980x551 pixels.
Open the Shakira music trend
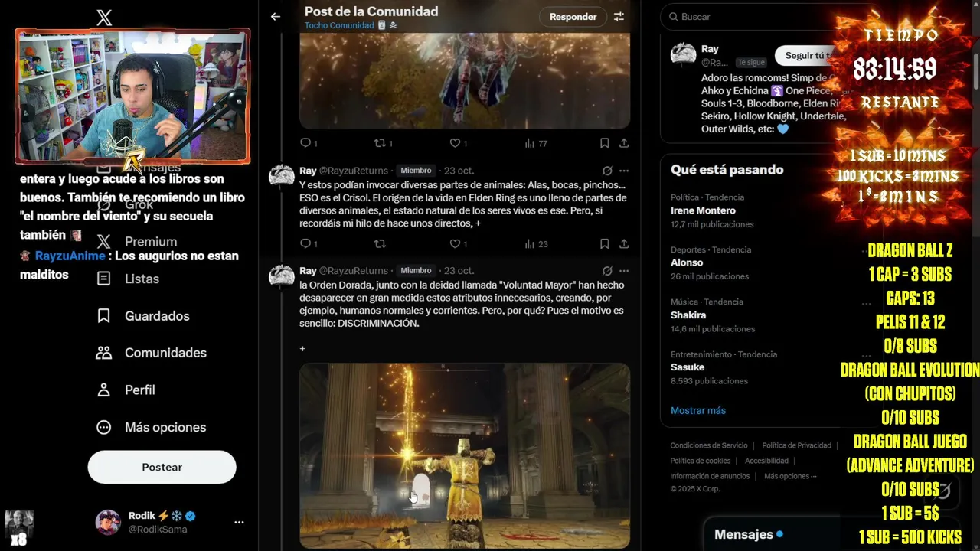(688, 315)
